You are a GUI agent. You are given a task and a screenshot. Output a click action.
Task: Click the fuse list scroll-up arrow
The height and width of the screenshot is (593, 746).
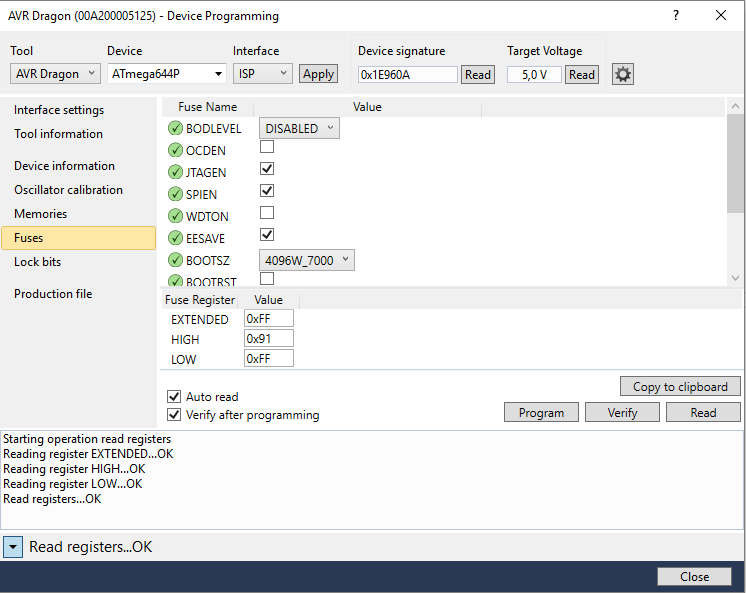pyautogui.click(x=736, y=106)
